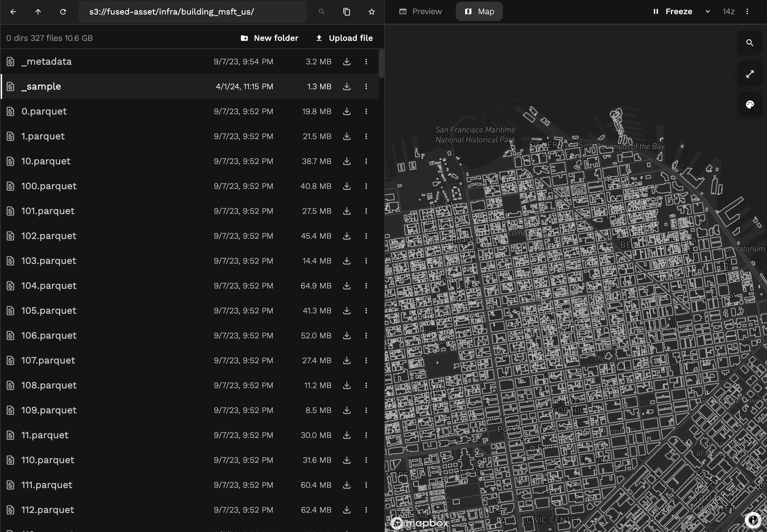Download 111.parquet
Viewport: 767px width, 532px height.
pyautogui.click(x=347, y=485)
